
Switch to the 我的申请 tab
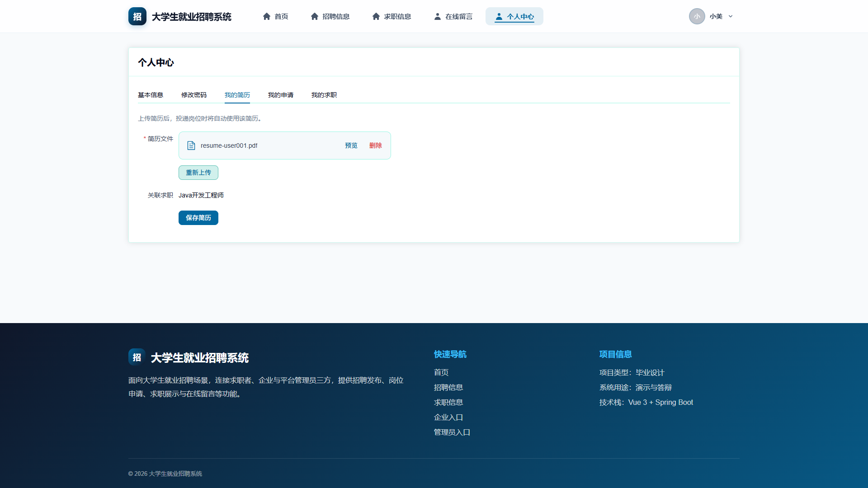pos(281,95)
